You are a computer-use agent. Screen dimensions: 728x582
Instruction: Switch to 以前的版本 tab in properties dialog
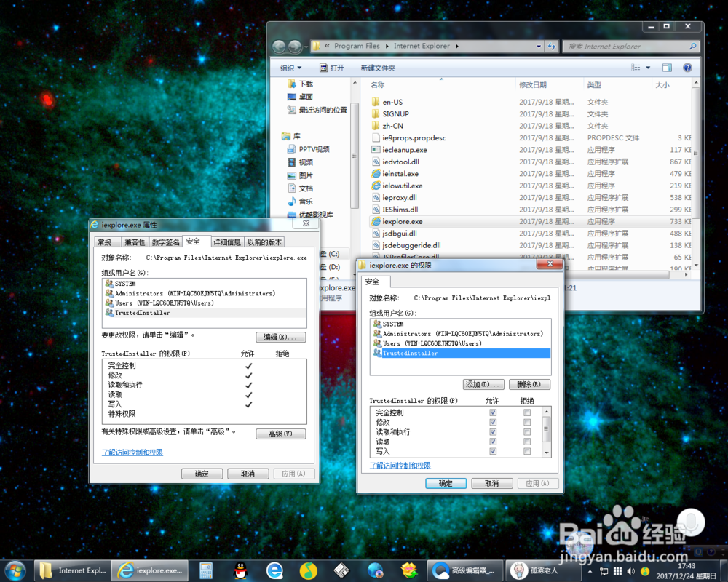(264, 242)
